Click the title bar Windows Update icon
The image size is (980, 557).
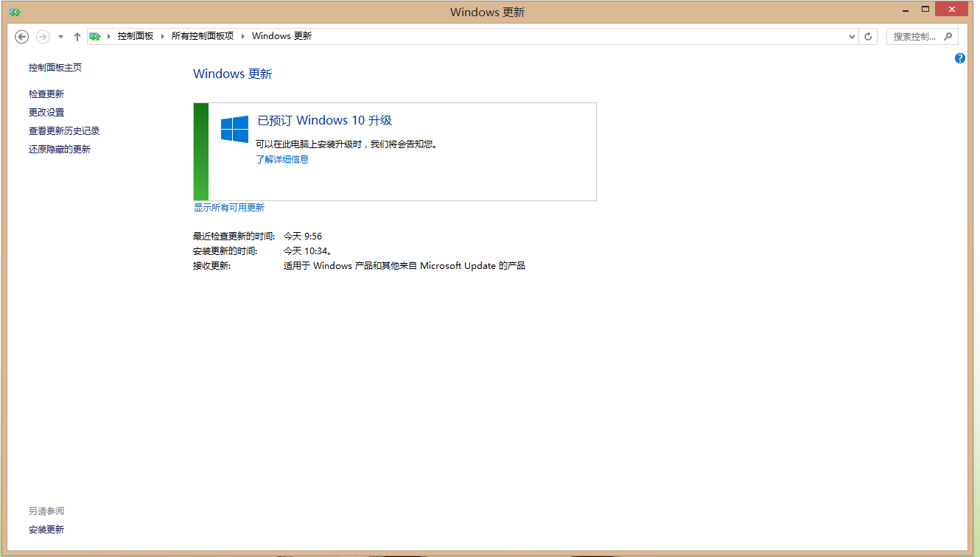tap(15, 13)
